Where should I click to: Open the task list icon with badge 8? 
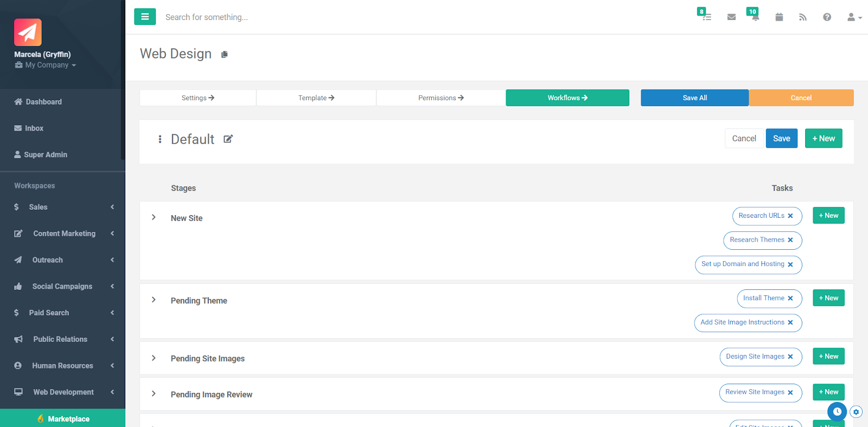pos(706,17)
